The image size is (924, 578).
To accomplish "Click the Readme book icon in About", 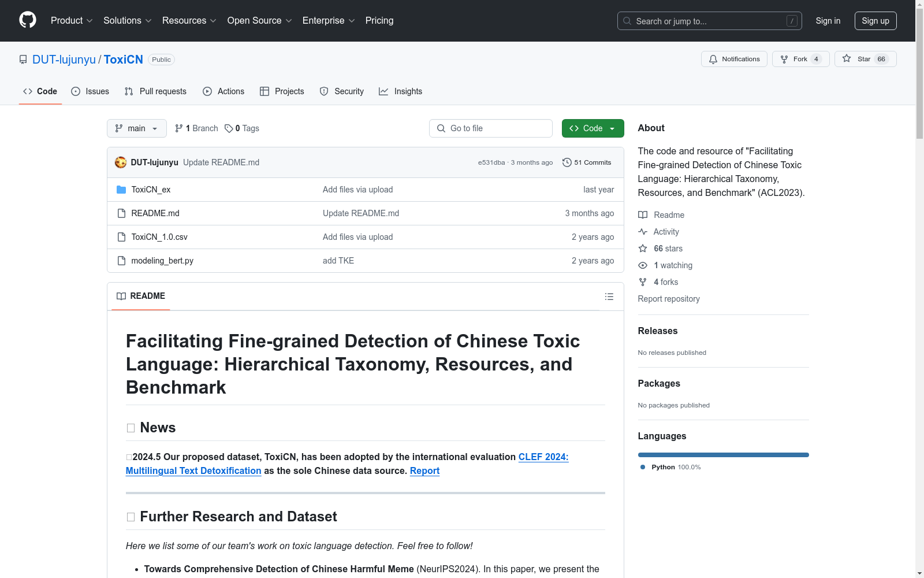I will point(643,215).
